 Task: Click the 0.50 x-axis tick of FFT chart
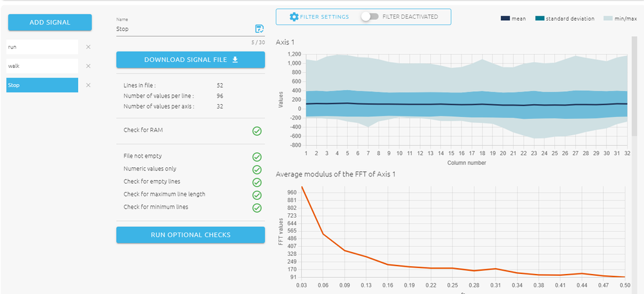625,285
